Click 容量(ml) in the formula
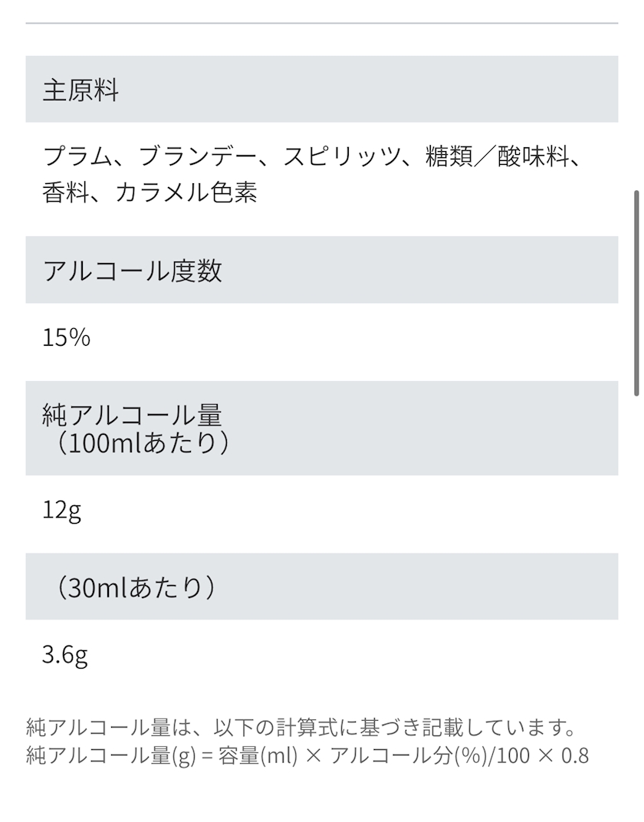The image size is (644, 822). [x=251, y=755]
